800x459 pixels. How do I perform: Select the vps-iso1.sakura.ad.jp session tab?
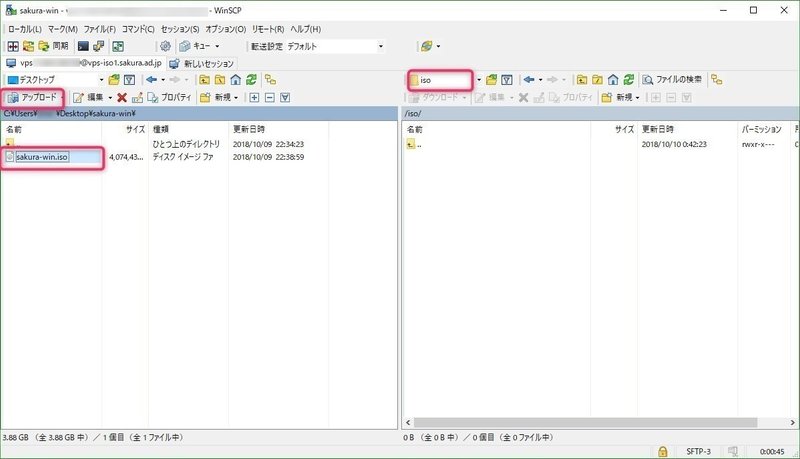[83, 63]
